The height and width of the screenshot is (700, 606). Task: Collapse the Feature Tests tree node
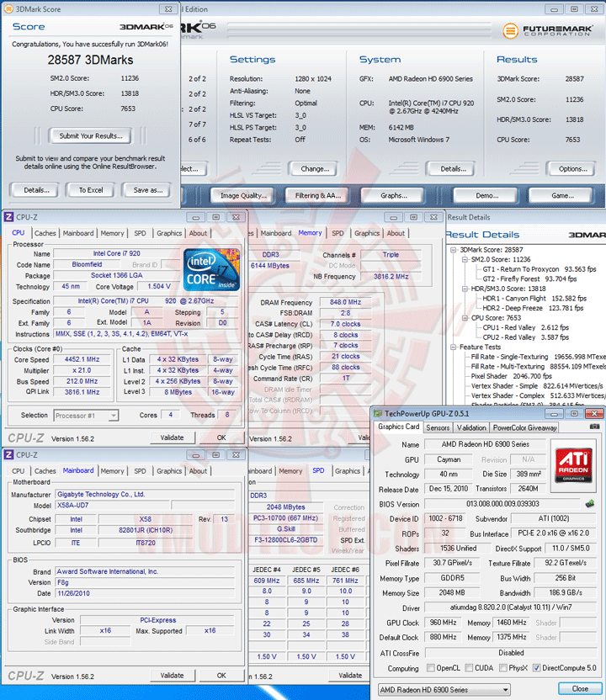(454, 347)
